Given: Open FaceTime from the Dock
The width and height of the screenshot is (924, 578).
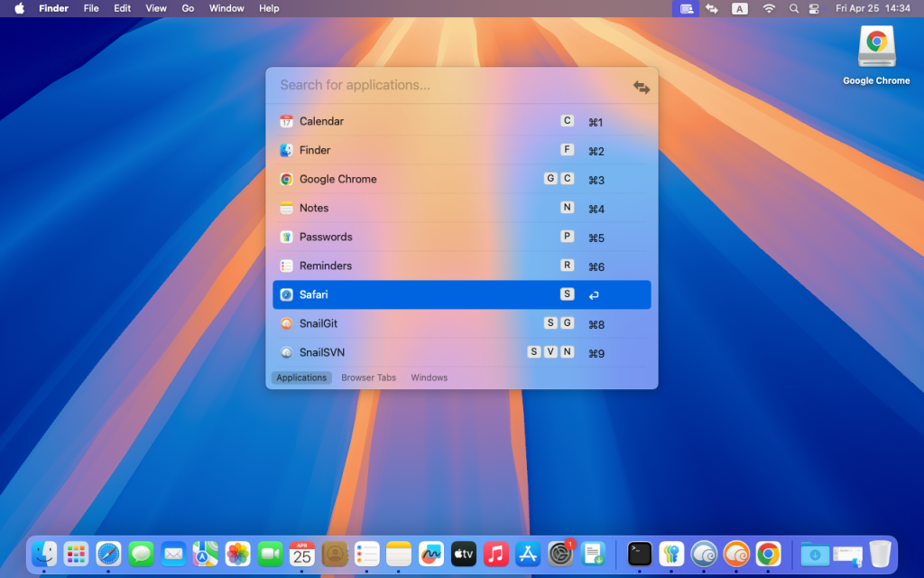Looking at the screenshot, I should click(x=270, y=555).
